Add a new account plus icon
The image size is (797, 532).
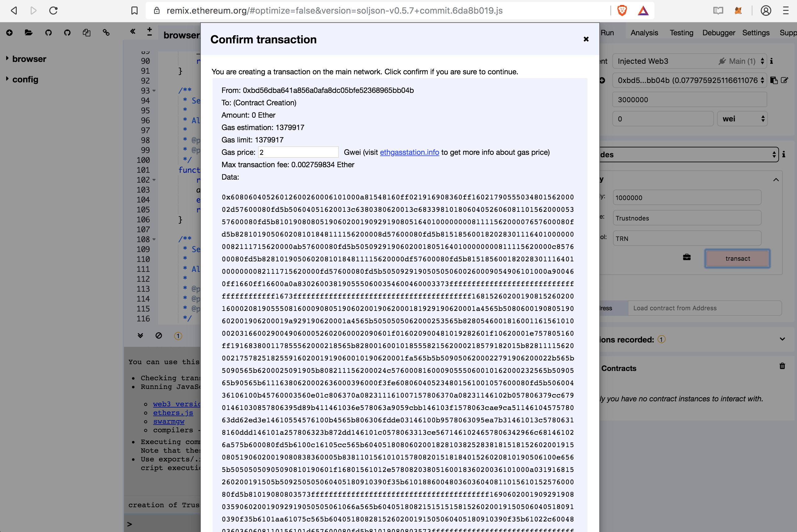coord(602,81)
